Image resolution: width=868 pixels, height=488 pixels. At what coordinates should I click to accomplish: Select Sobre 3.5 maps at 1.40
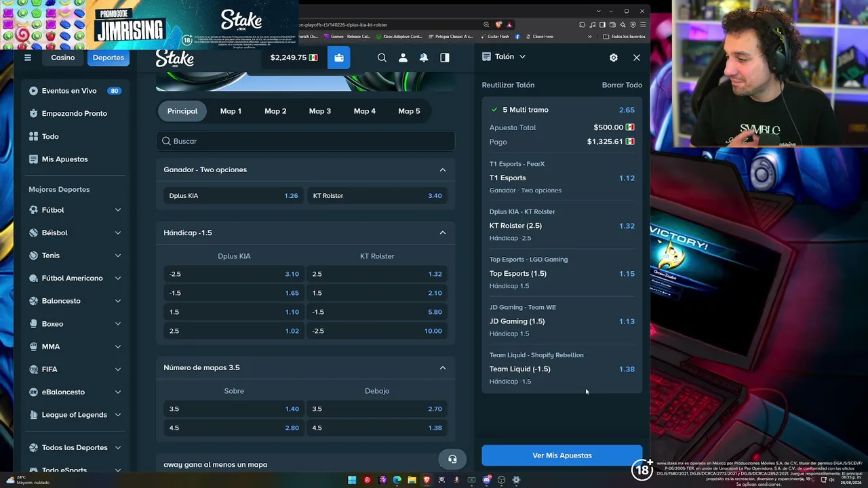pos(234,409)
